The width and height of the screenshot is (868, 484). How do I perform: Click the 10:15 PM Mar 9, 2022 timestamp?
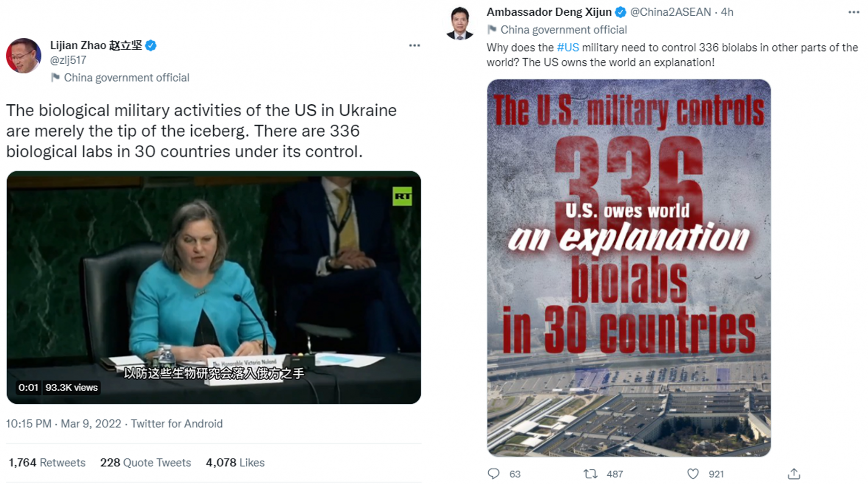64,424
